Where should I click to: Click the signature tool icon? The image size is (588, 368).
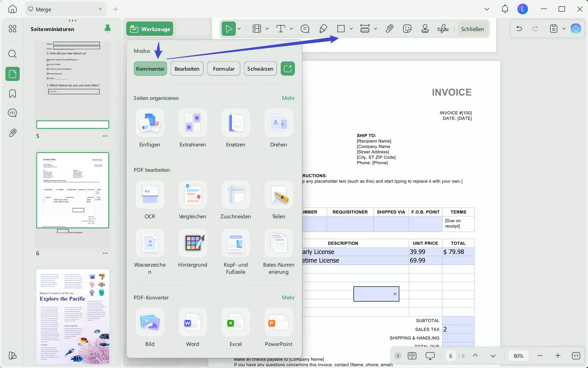[x=443, y=29]
